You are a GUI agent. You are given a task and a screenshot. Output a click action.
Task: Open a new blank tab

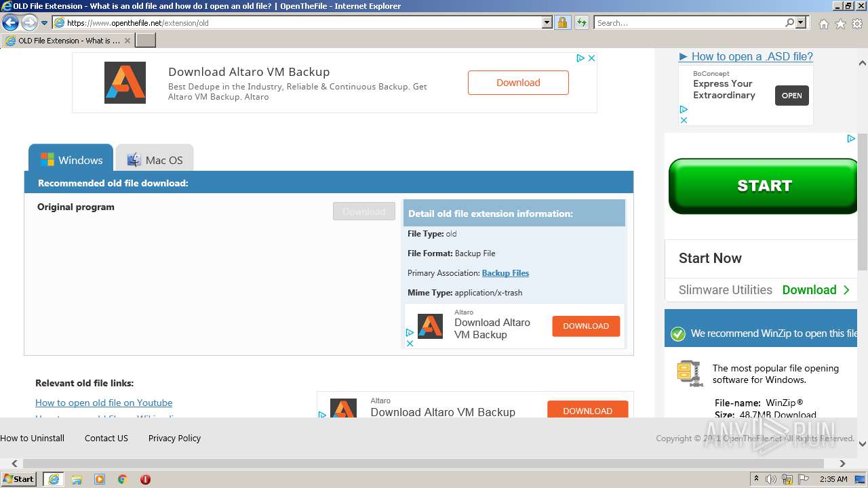[146, 41]
